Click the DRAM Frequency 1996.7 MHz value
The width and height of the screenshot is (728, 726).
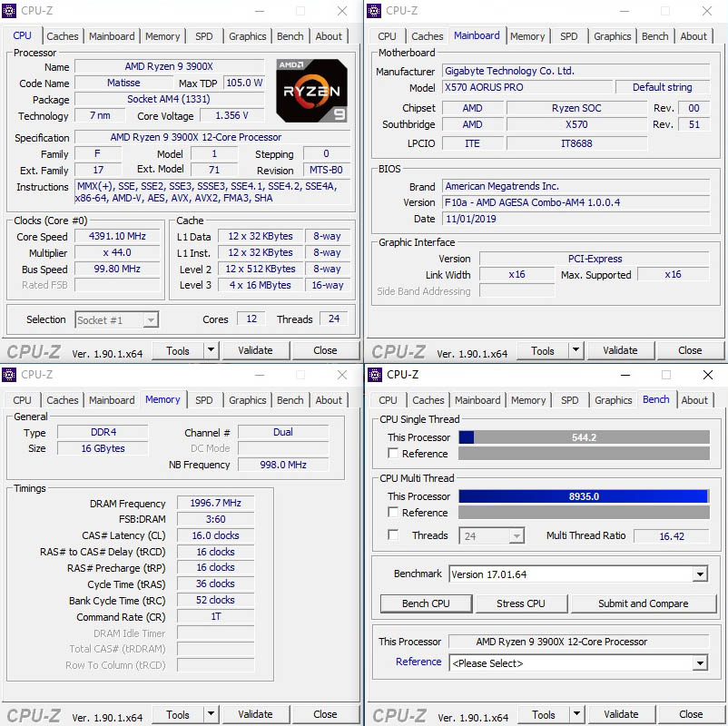pyautogui.click(x=215, y=503)
